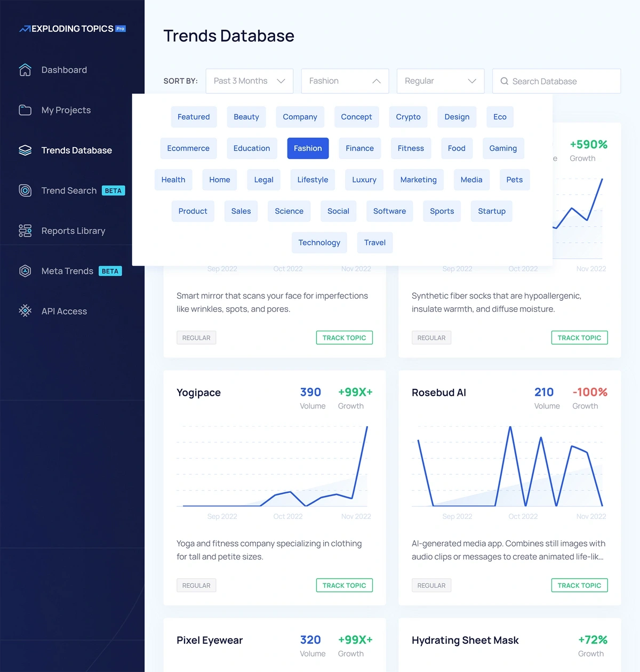Collapse the Fashion category dropdown
This screenshot has height=672, width=640.
[345, 81]
